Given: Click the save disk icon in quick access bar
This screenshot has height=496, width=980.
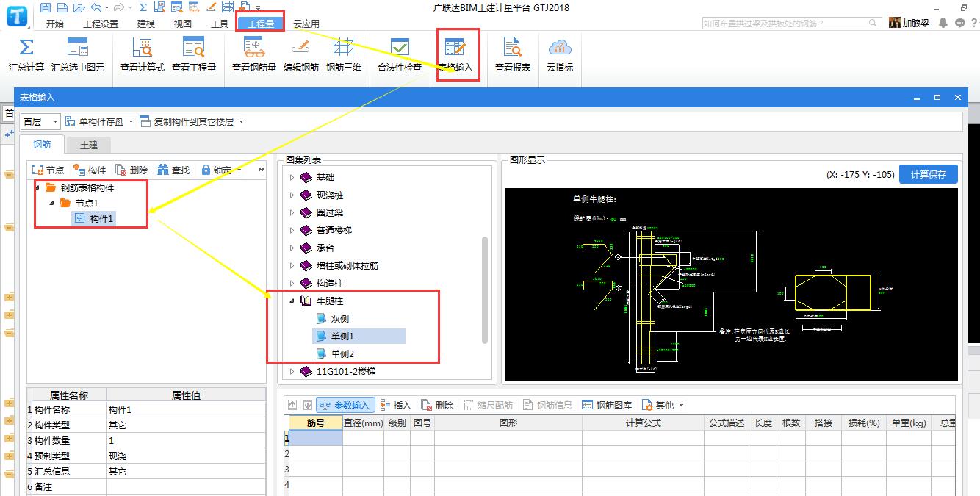Looking at the screenshot, I should (x=46, y=7).
